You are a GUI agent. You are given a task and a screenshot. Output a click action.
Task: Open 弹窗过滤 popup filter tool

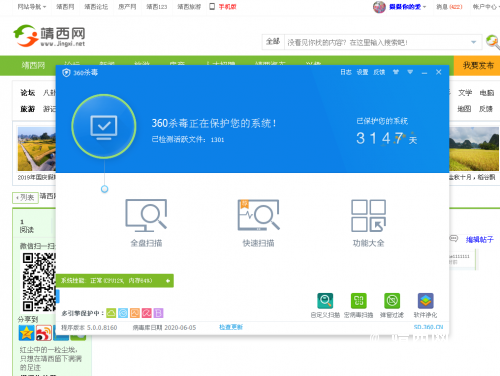[x=392, y=305]
